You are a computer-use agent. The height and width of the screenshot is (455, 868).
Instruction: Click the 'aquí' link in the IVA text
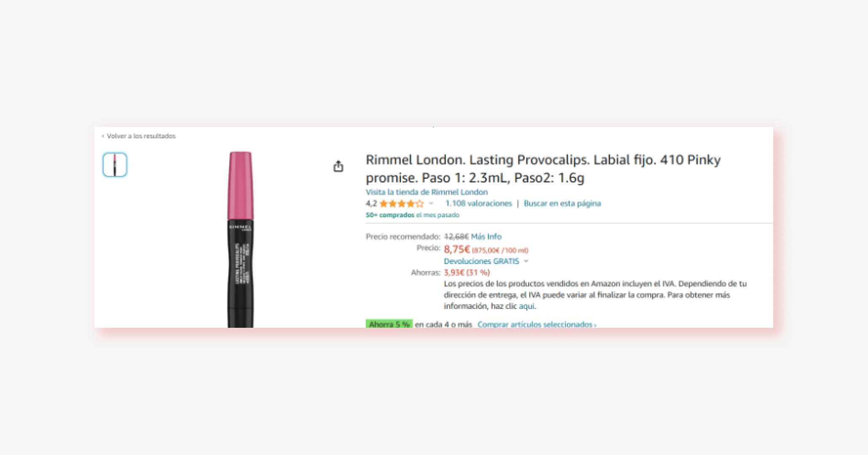pos(525,306)
